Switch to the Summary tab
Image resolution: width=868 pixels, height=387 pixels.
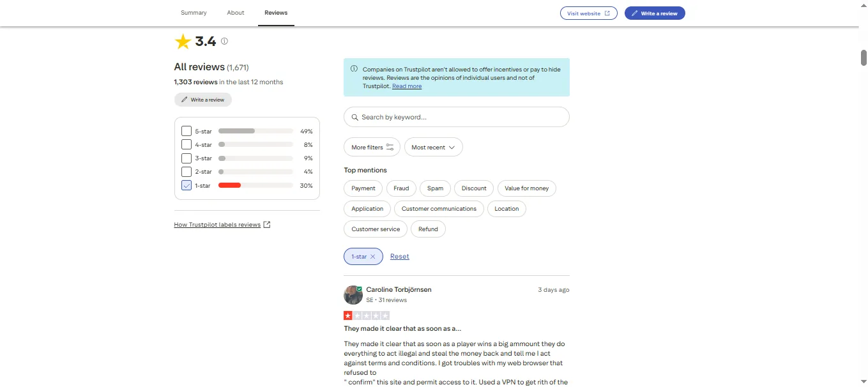pyautogui.click(x=194, y=13)
